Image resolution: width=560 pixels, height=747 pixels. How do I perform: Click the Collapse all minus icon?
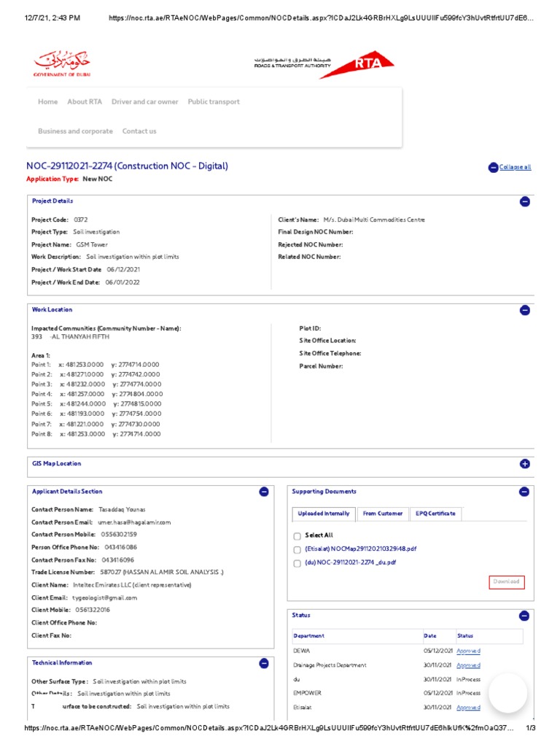coord(493,168)
